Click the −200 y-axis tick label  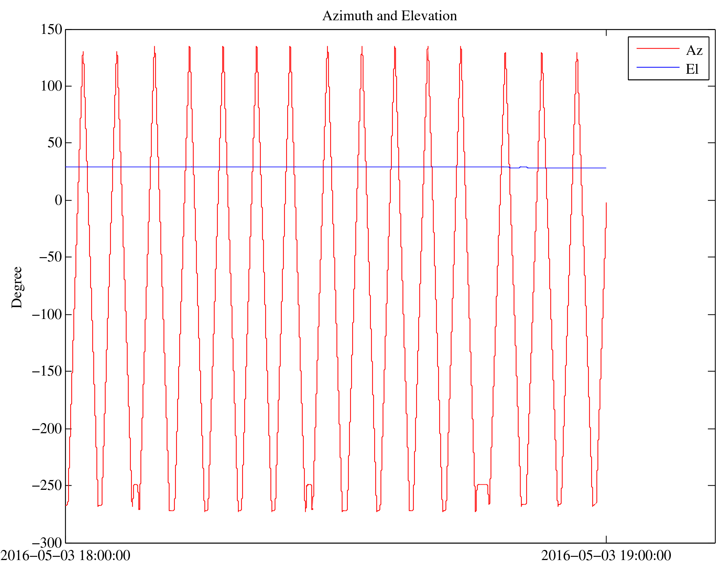47,429
